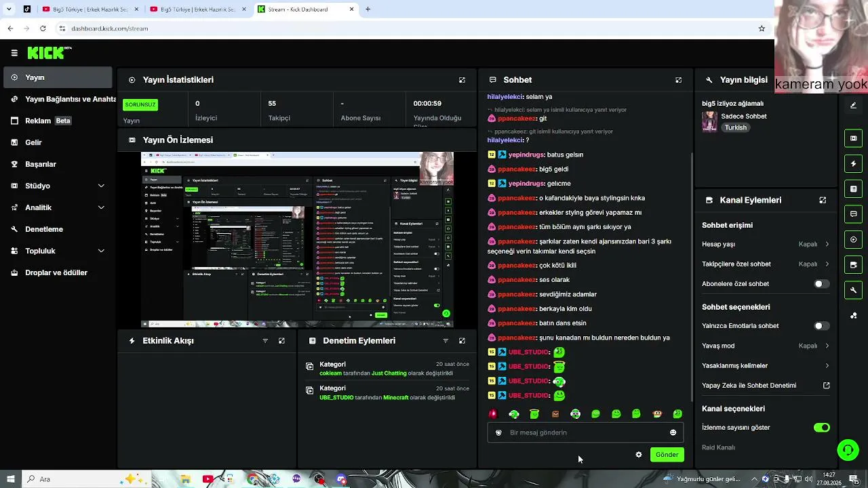Open the emoji picker in chat input
Viewport: 868px width, 488px height.
(x=673, y=432)
